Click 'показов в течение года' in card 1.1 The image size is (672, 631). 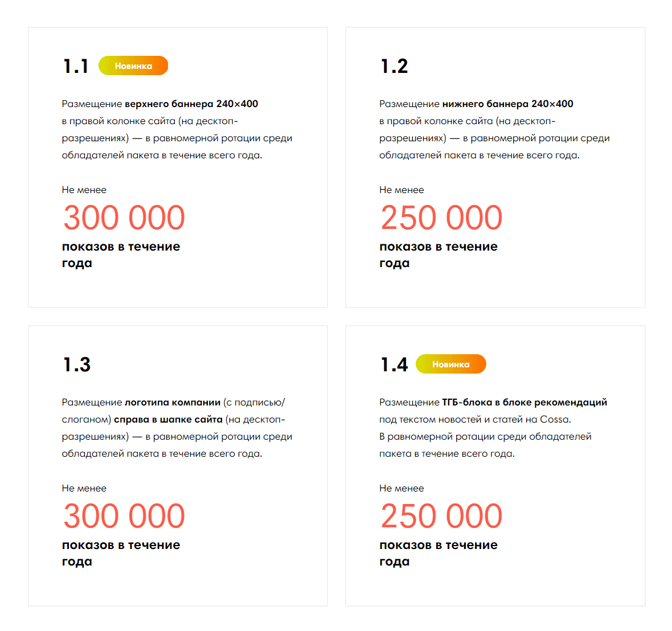tap(121, 255)
